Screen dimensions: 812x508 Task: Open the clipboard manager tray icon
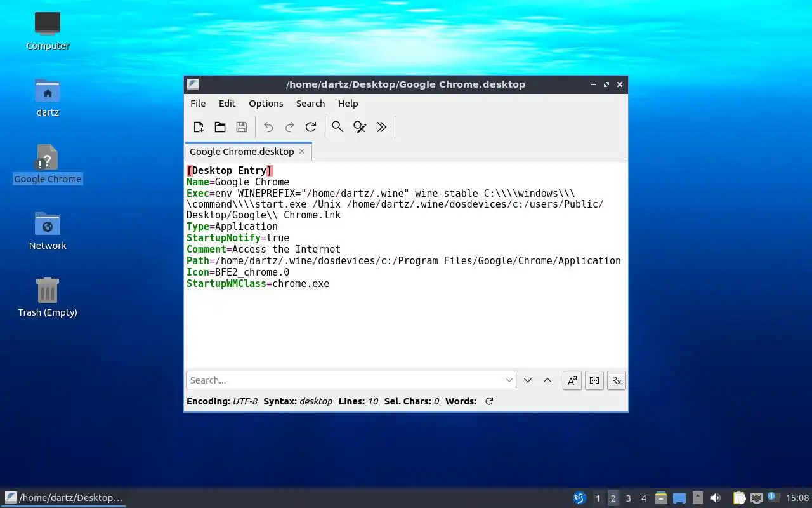[740, 498]
